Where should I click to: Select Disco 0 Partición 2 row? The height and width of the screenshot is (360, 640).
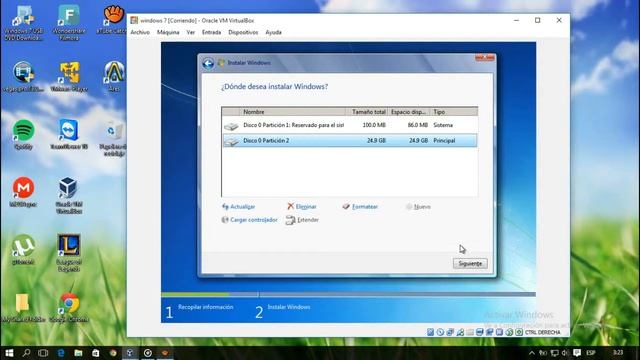tap(350, 140)
